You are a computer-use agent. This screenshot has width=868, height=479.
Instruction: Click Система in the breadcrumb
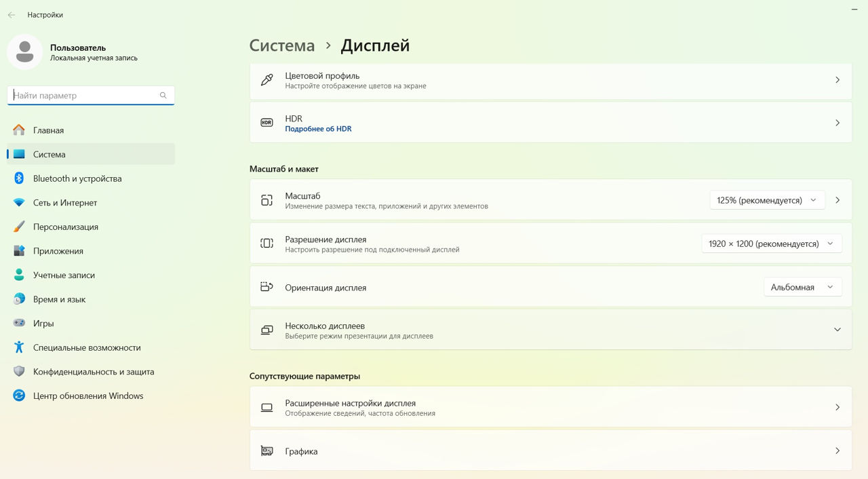pos(282,45)
